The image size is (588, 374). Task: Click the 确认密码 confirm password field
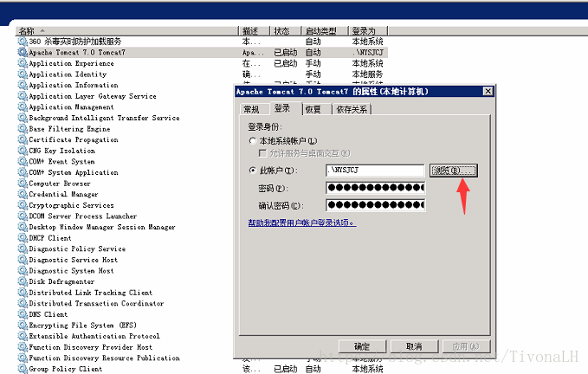(x=375, y=205)
